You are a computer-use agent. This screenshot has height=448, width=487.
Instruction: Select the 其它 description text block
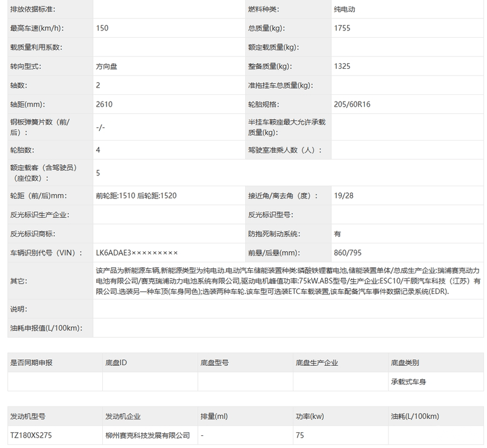pos(289,281)
